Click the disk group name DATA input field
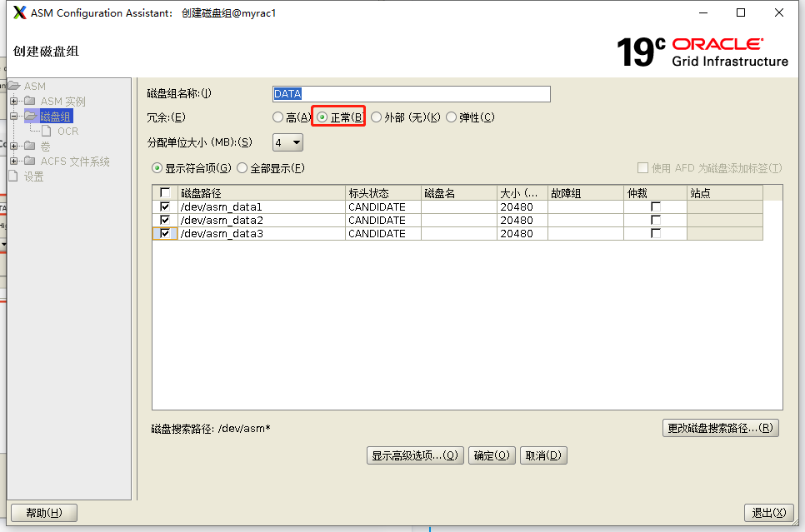Image resolution: width=805 pixels, height=532 pixels. click(x=410, y=93)
